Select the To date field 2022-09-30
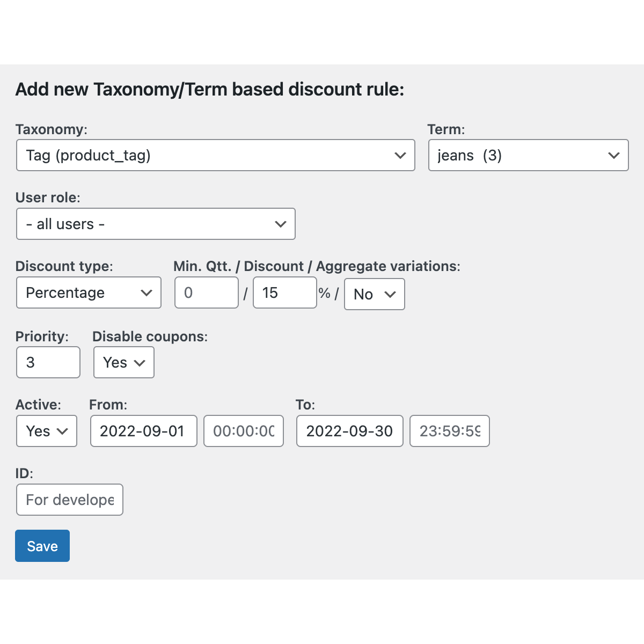 pyautogui.click(x=349, y=431)
